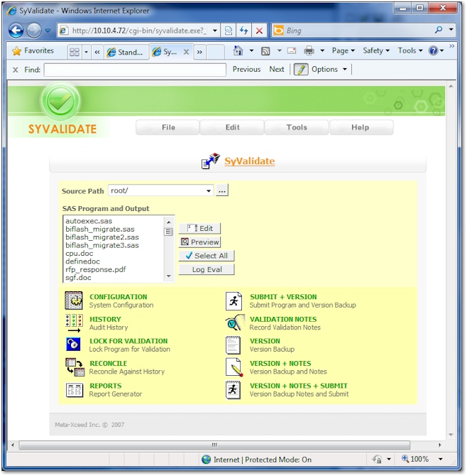
Task: Open the History audit icon
Action: tap(74, 323)
